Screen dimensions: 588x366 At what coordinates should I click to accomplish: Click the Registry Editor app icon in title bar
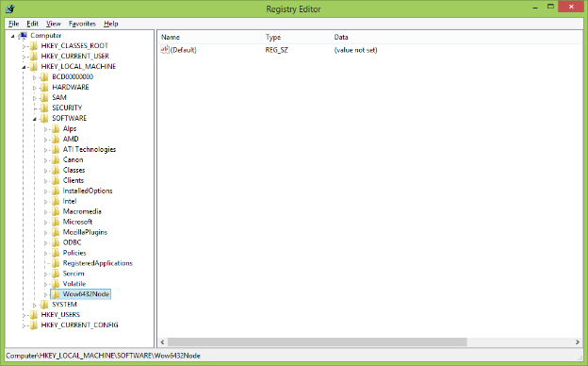[x=10, y=8]
